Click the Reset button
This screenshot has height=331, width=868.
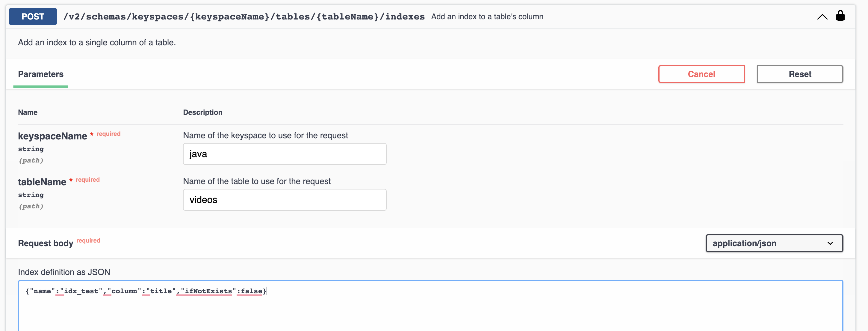(x=800, y=74)
